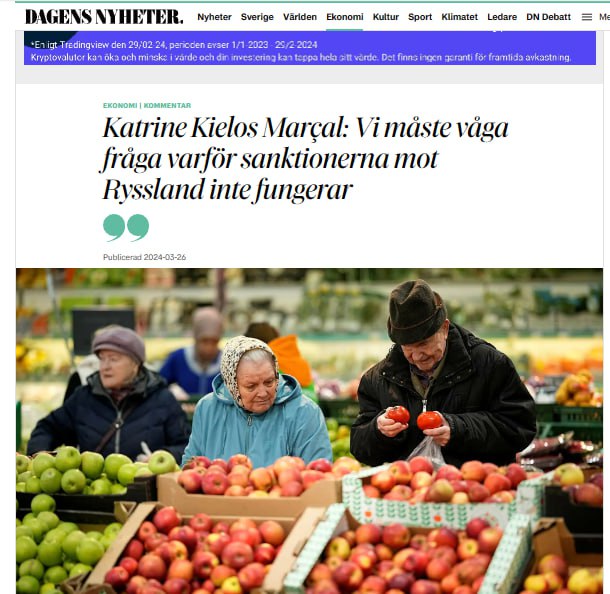Click the Dagens Nyheter logo

(104, 17)
